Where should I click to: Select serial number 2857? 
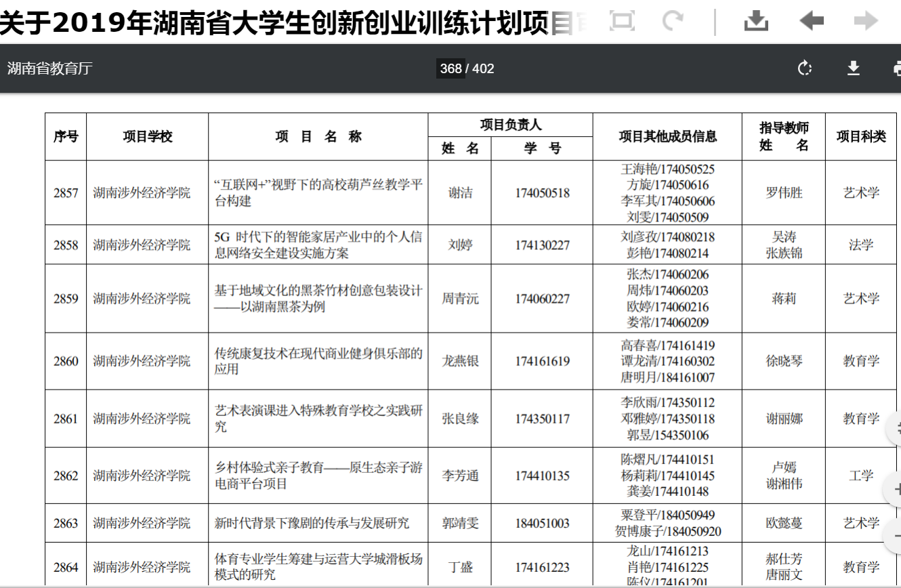pos(66,193)
